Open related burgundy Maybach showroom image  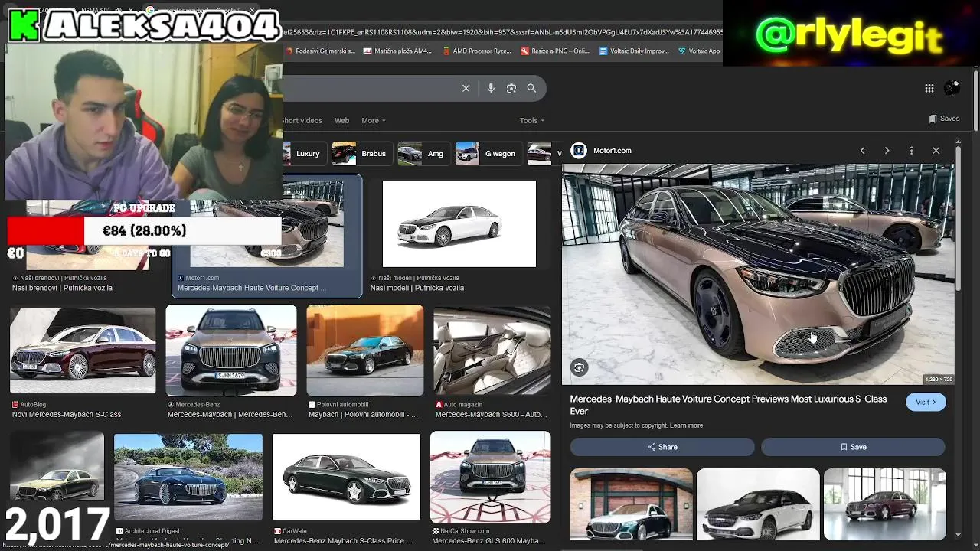tap(885, 504)
